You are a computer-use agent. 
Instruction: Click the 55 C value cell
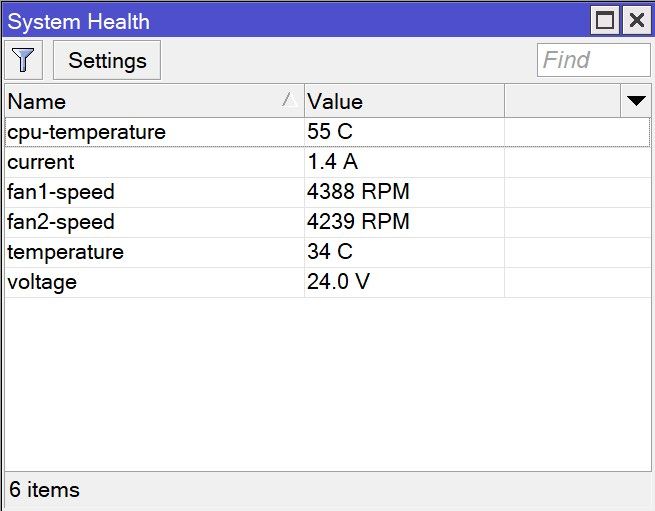(x=330, y=132)
